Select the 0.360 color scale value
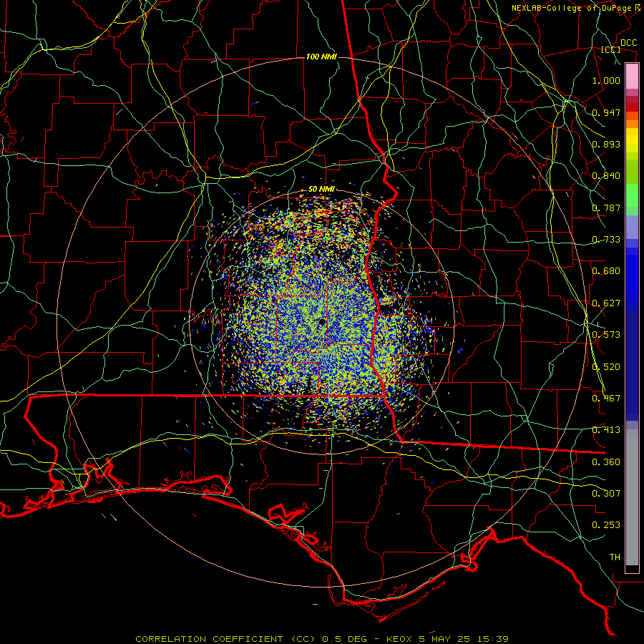 click(606, 462)
